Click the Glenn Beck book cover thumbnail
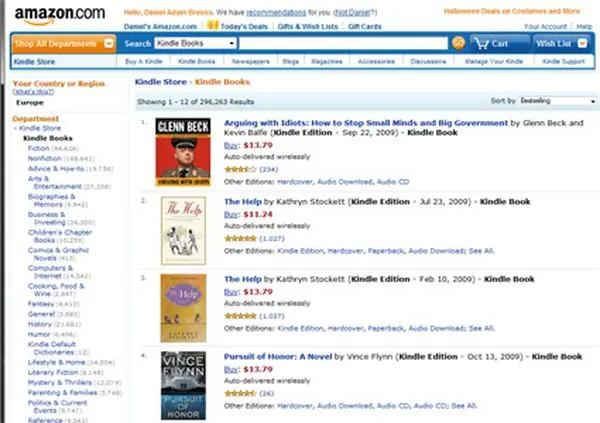This screenshot has width=600, height=423. click(183, 152)
